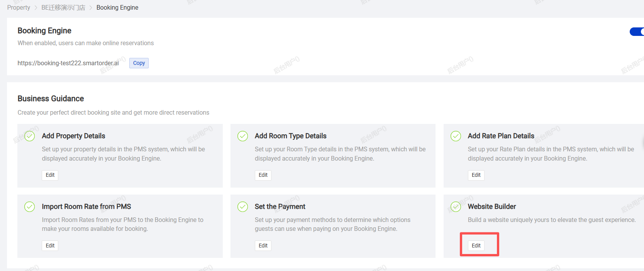The width and height of the screenshot is (644, 271).
Task: Edit the Import Room Rate from PMS step
Action: 50,246
